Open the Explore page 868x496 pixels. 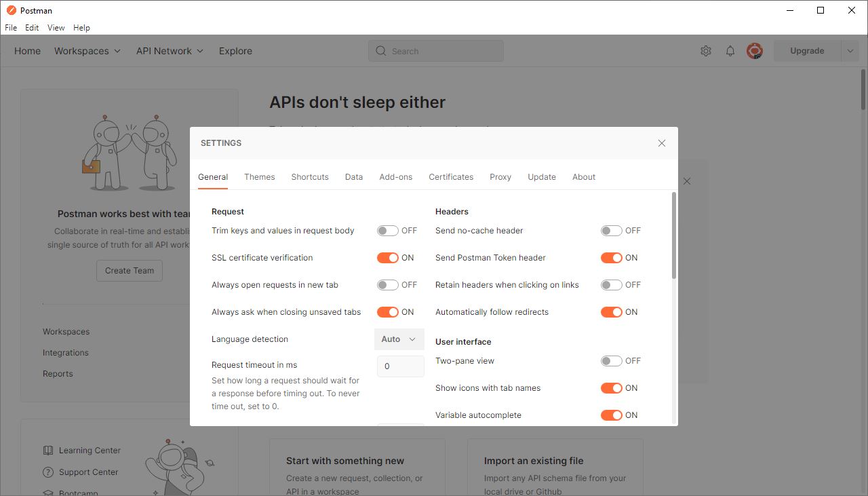point(235,51)
